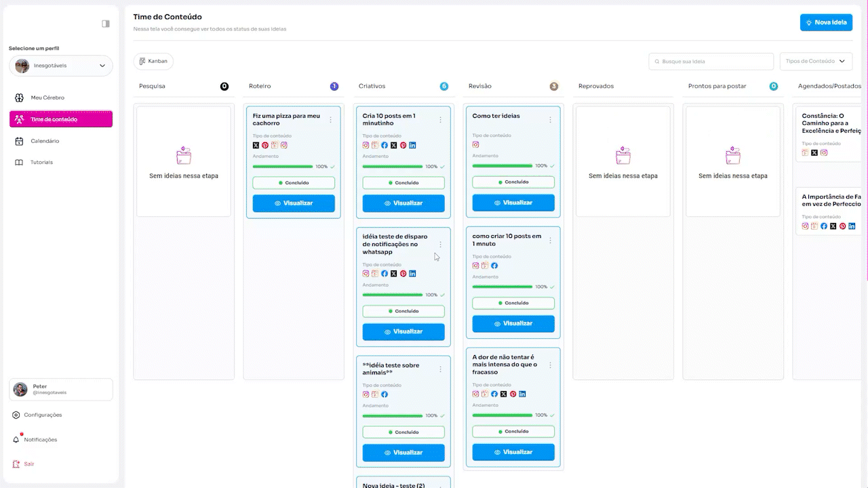Open Tutoriais from the sidebar
868x488 pixels.
point(61,163)
